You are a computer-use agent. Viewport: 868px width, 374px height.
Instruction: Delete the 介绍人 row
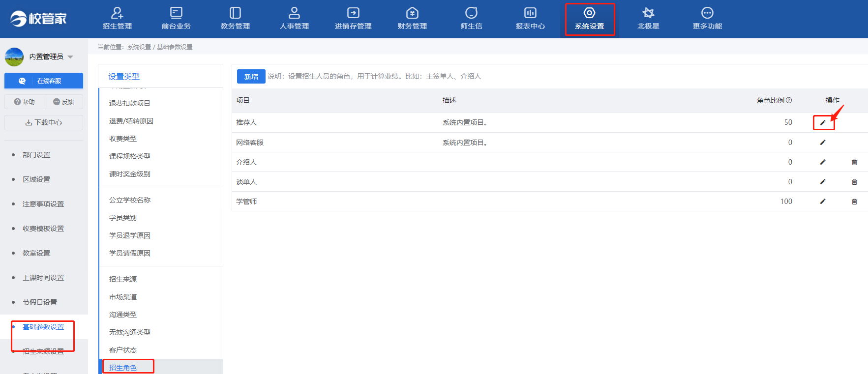[854, 162]
